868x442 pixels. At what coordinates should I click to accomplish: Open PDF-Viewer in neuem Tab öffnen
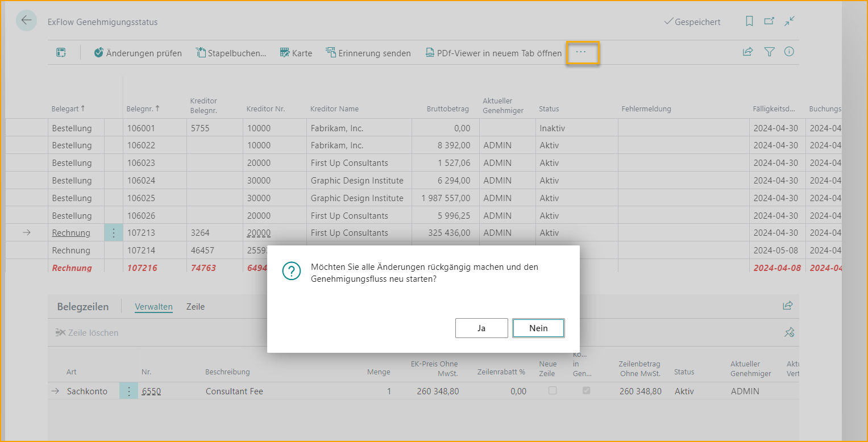[x=493, y=53]
